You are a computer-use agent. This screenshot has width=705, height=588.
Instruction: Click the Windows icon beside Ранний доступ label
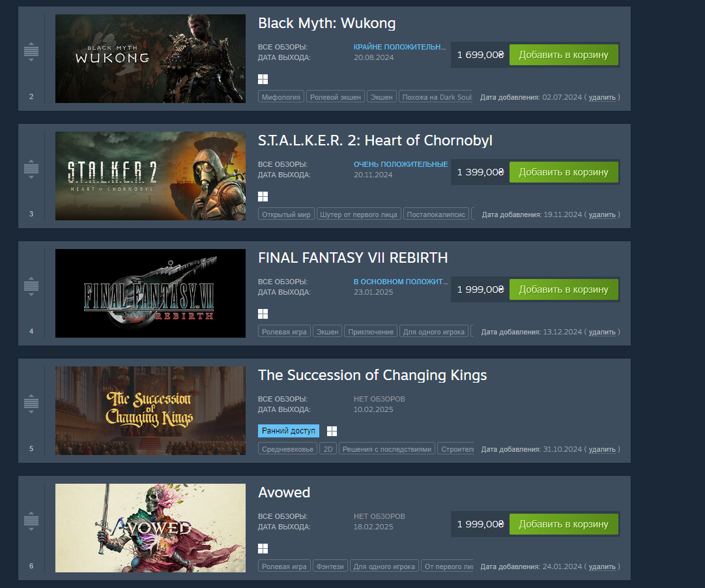(332, 431)
